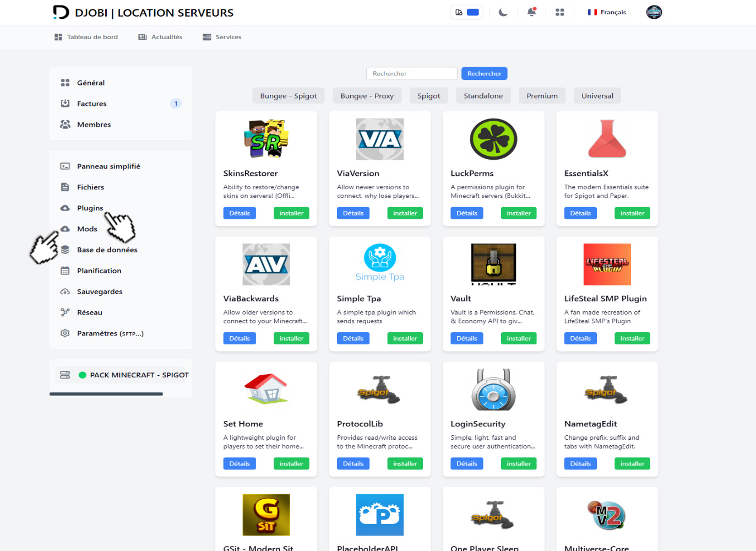Install the NametagEdit plugin
The height and width of the screenshot is (551, 756).
click(x=632, y=463)
